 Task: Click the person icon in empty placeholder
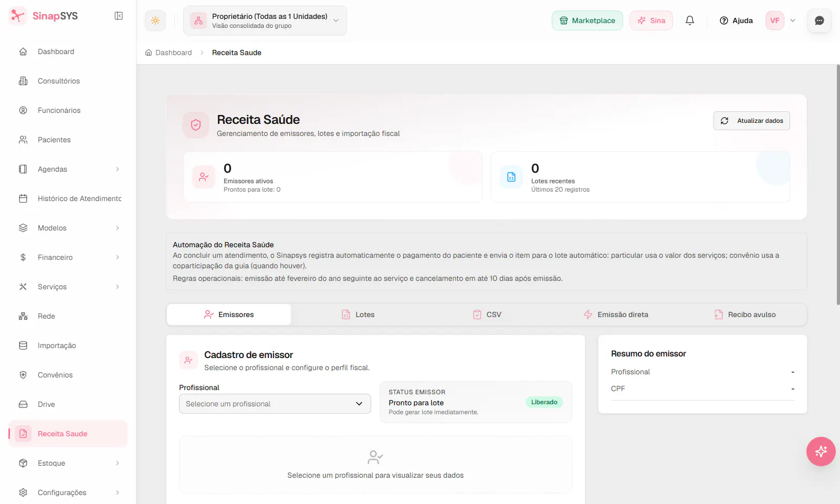click(375, 457)
